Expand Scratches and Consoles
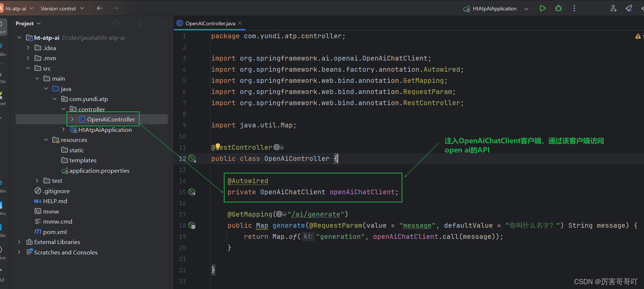This screenshot has height=289, width=644. point(19,252)
